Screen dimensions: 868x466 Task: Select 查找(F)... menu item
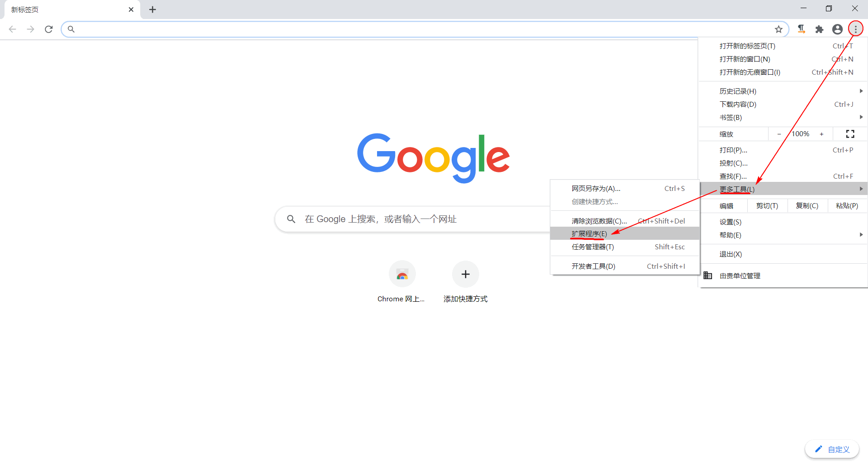pos(783,176)
